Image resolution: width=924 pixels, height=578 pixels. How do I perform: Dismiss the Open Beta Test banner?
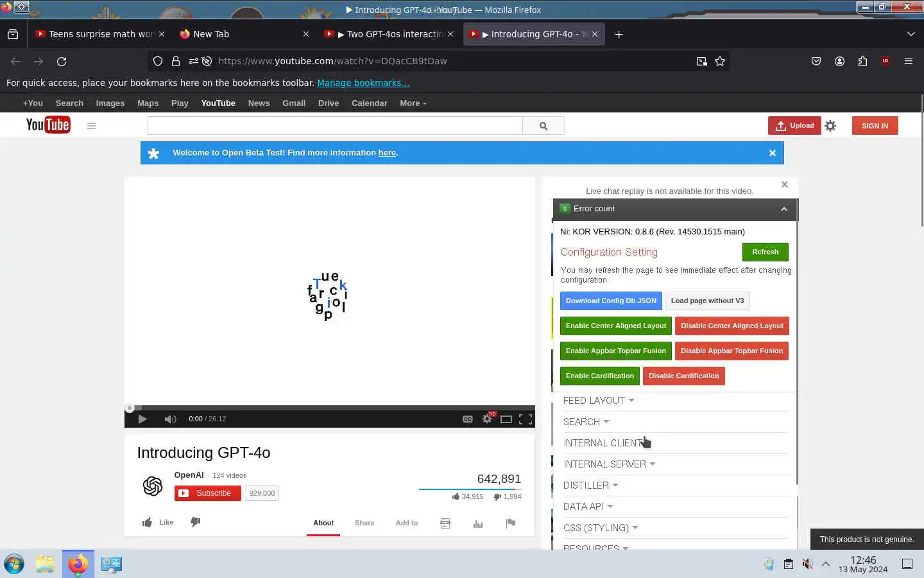pos(773,153)
